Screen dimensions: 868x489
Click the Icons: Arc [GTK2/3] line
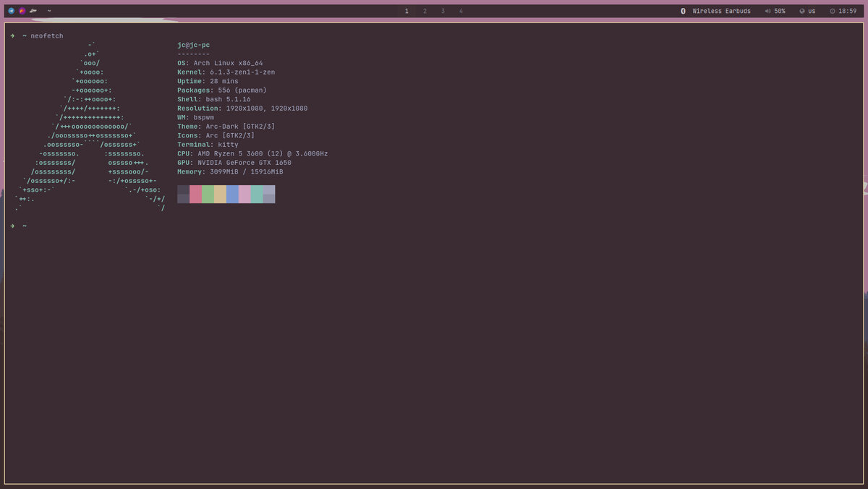(216, 135)
